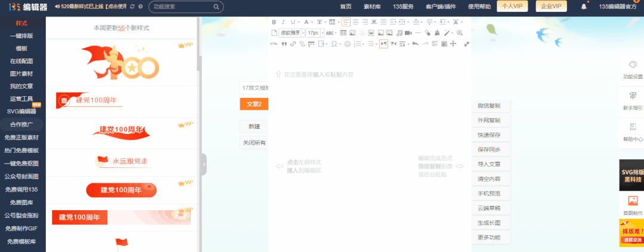Viewport: 644px width, 252px height.
Task: Open HTML source code view
Action: (x=274, y=44)
